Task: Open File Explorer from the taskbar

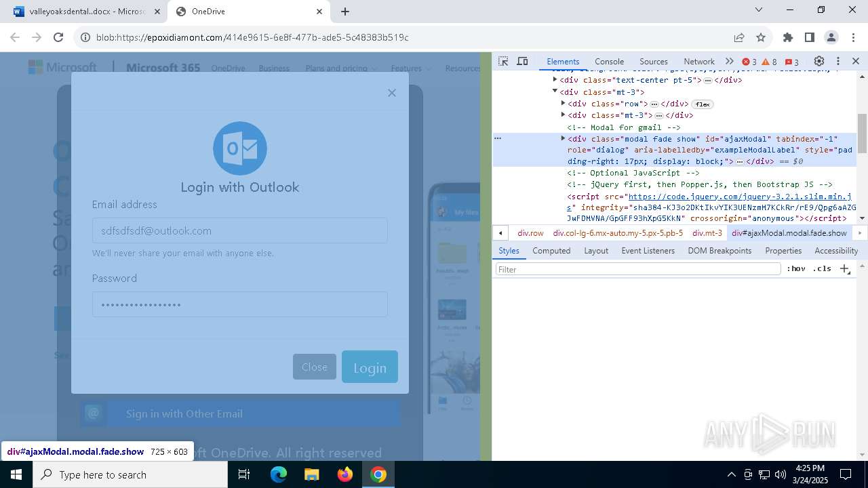Action: coord(311,474)
